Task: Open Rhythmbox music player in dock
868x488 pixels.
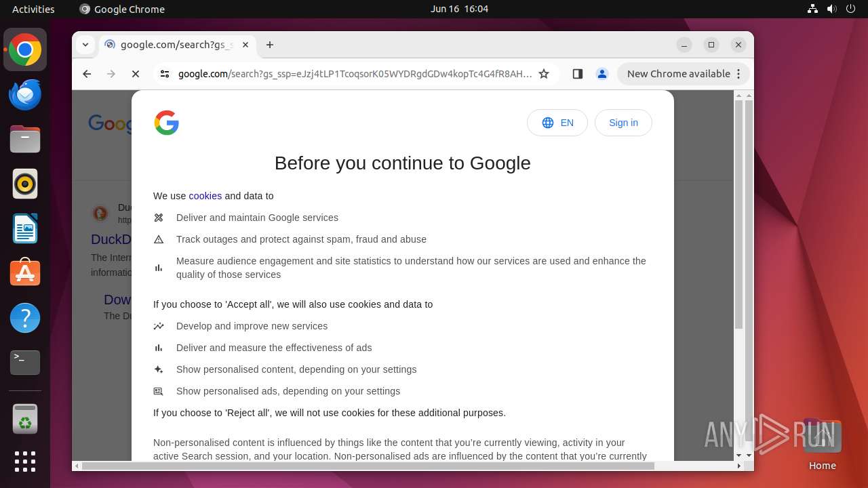Action: 25,184
